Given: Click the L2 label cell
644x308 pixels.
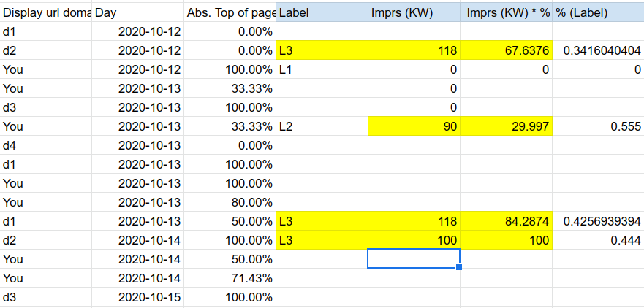Looking at the screenshot, I should pyautogui.click(x=322, y=126).
